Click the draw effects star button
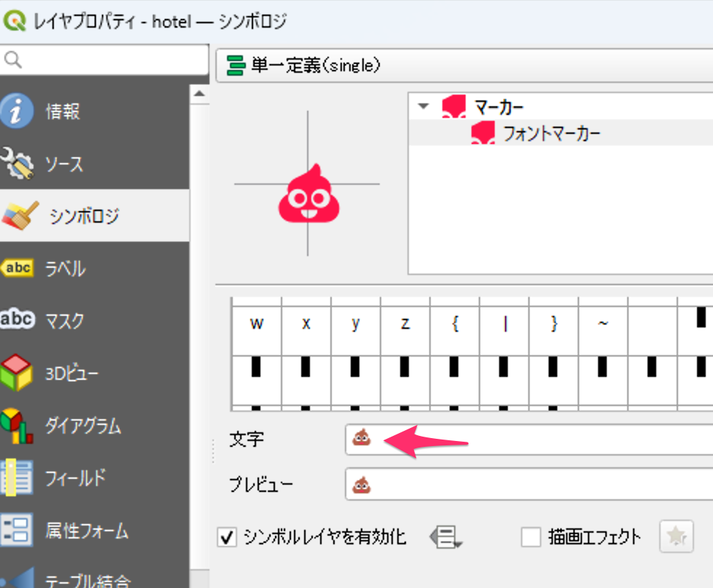 click(x=677, y=536)
